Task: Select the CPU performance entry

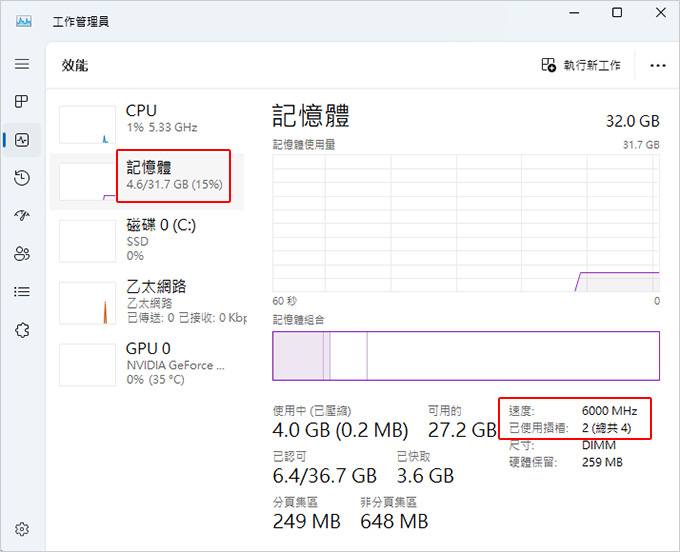Action: coord(147,124)
